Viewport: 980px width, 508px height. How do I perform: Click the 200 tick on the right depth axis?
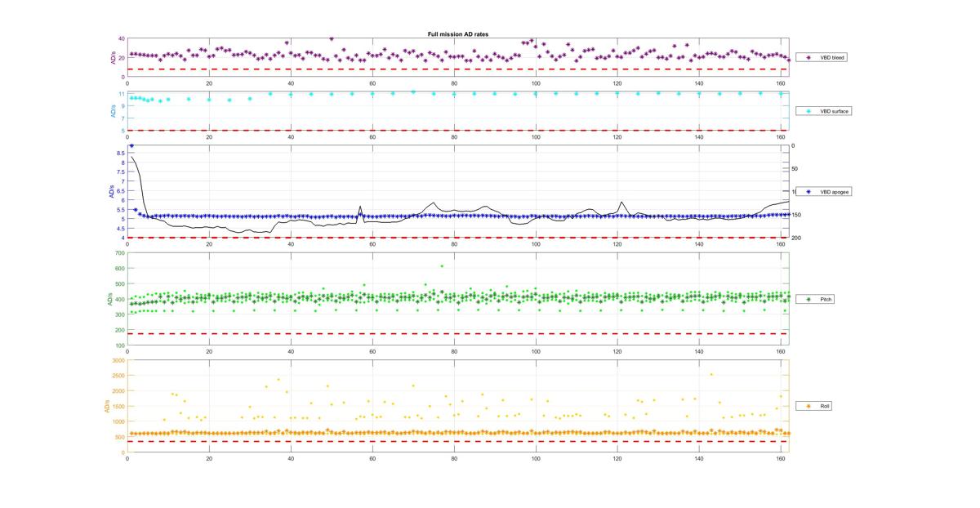pyautogui.click(x=795, y=238)
